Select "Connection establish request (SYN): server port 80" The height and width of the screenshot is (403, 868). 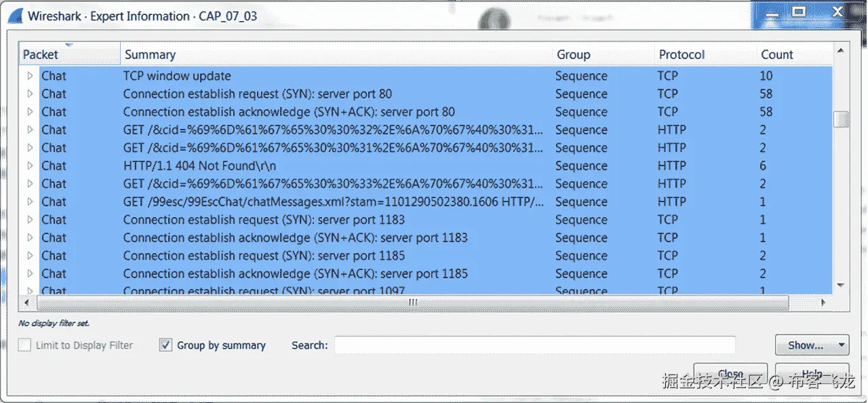tap(258, 94)
